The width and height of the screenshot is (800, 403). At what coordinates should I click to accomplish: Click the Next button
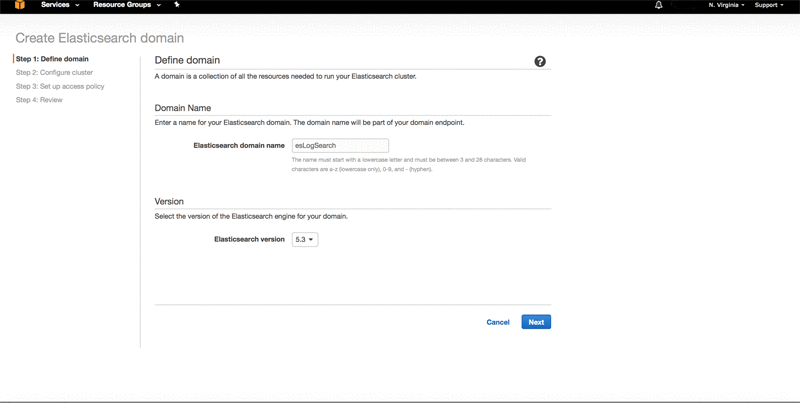pos(536,322)
